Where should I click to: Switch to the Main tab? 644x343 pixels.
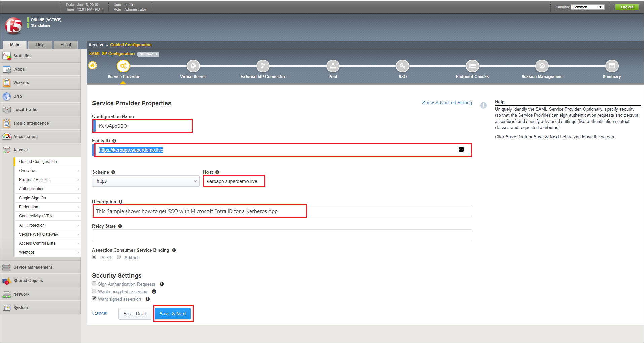15,45
